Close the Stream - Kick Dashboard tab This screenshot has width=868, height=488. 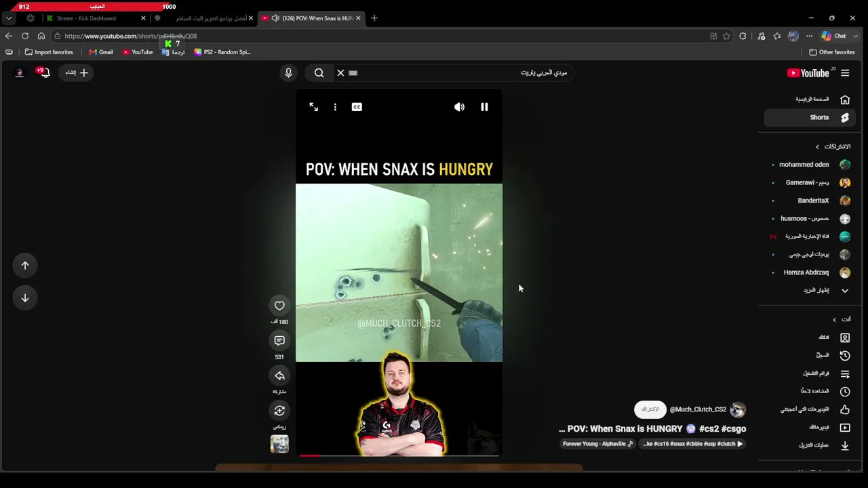coord(143,18)
